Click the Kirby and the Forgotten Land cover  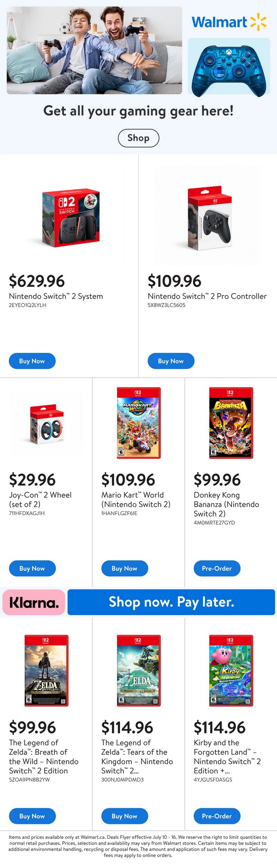231,671
